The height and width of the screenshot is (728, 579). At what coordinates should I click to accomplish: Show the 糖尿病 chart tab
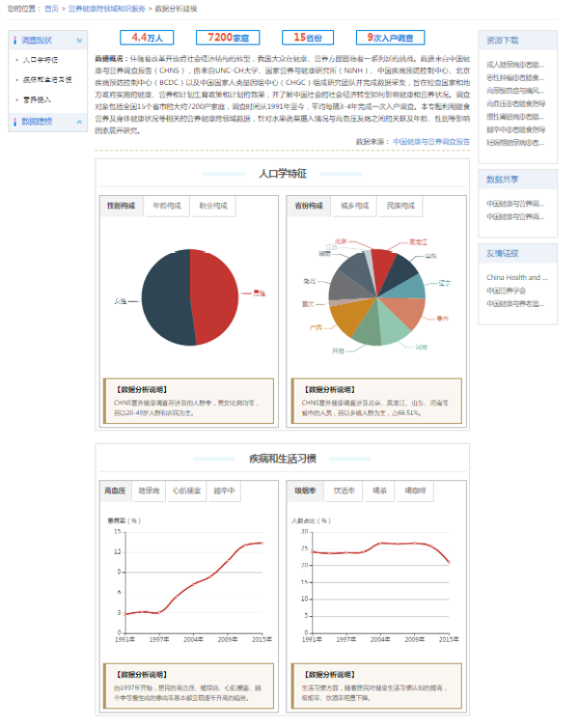149,491
